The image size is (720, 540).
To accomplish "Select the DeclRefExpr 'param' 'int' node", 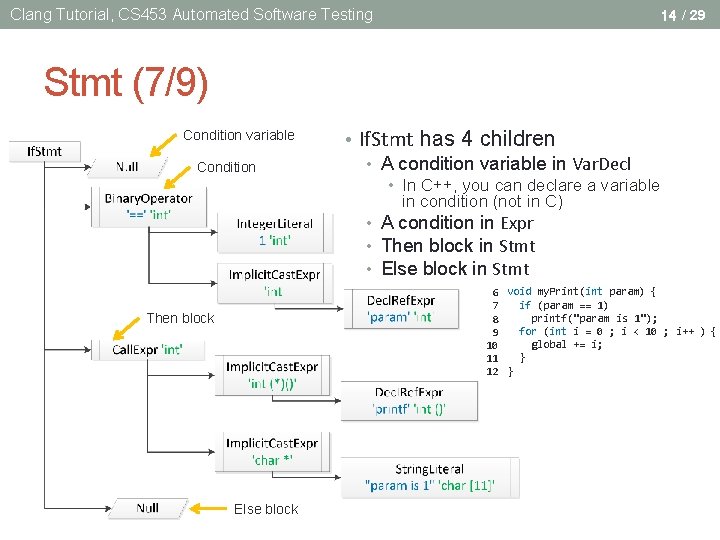I will pyautogui.click(x=401, y=309).
